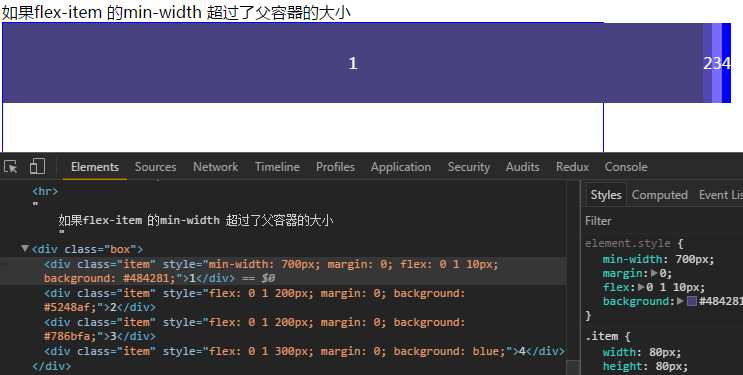Click the element.style selector
This screenshot has width=743, height=375.
pyautogui.click(x=627, y=244)
